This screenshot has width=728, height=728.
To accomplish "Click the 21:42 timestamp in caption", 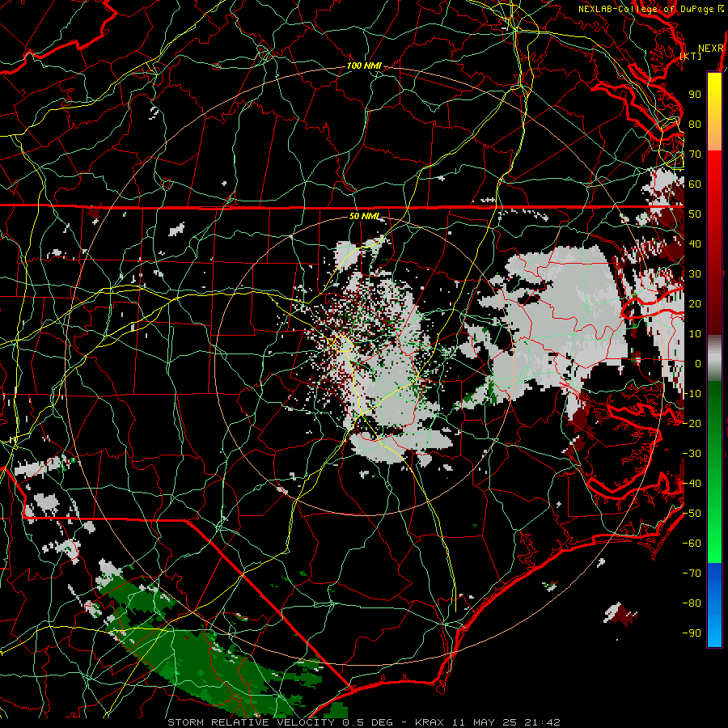I will tap(542, 722).
